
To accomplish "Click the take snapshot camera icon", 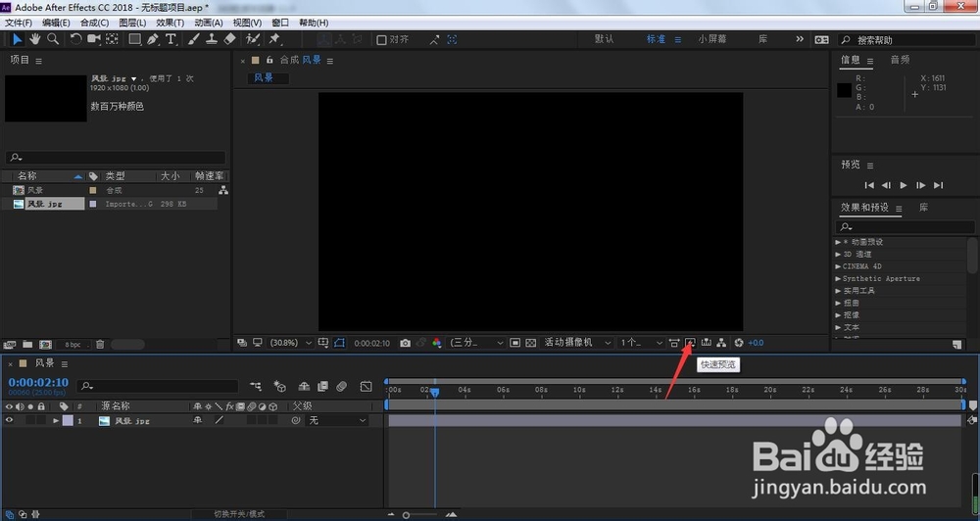I will [405, 343].
